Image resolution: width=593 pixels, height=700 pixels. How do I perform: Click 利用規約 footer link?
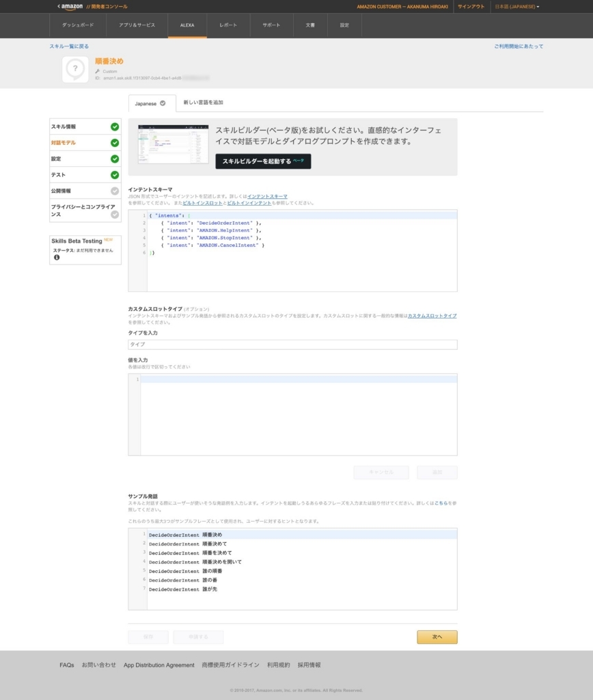(279, 665)
